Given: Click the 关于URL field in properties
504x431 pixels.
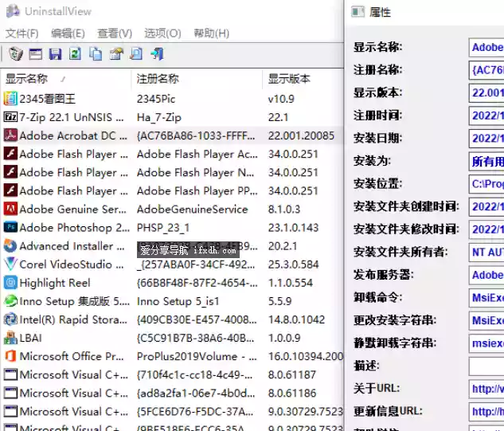Looking at the screenshot, I should pos(486,389).
